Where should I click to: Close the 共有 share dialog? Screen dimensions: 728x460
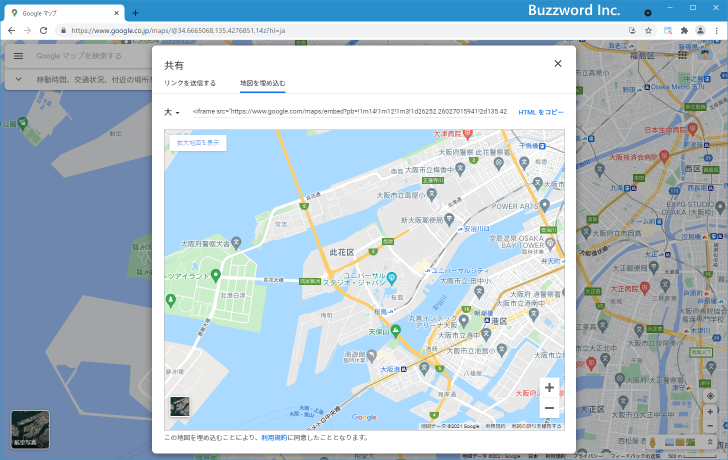(x=558, y=64)
